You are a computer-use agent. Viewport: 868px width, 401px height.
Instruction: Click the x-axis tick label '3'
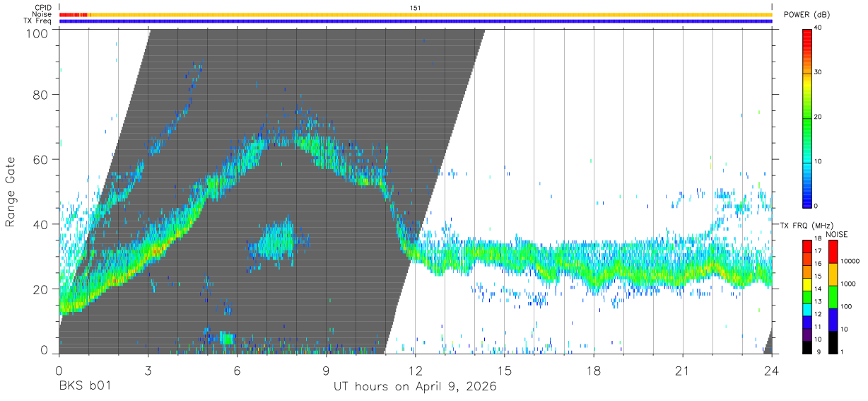click(x=148, y=371)
